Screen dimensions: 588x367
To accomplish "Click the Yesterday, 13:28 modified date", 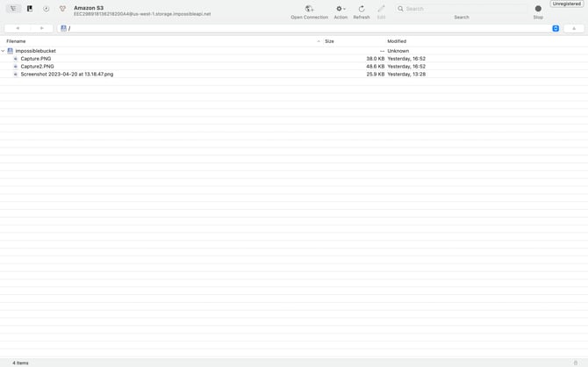I will pyautogui.click(x=406, y=75).
